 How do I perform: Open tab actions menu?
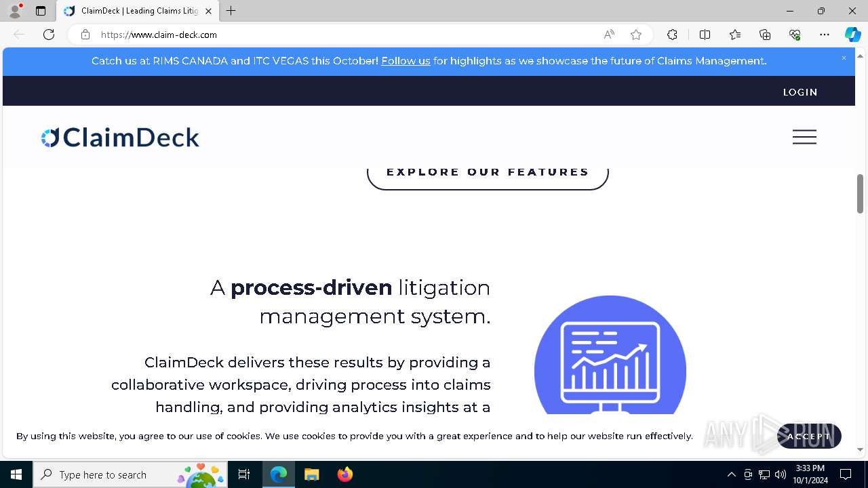click(x=41, y=11)
